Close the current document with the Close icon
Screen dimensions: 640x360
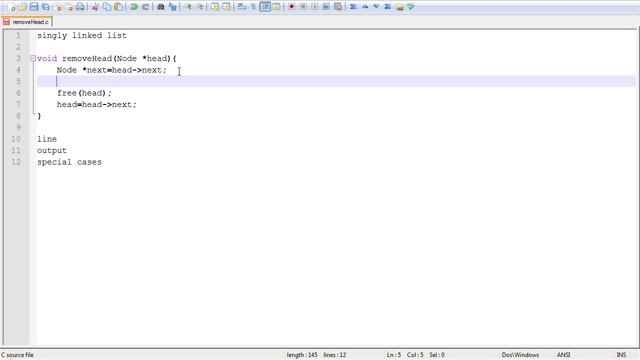(58, 7)
